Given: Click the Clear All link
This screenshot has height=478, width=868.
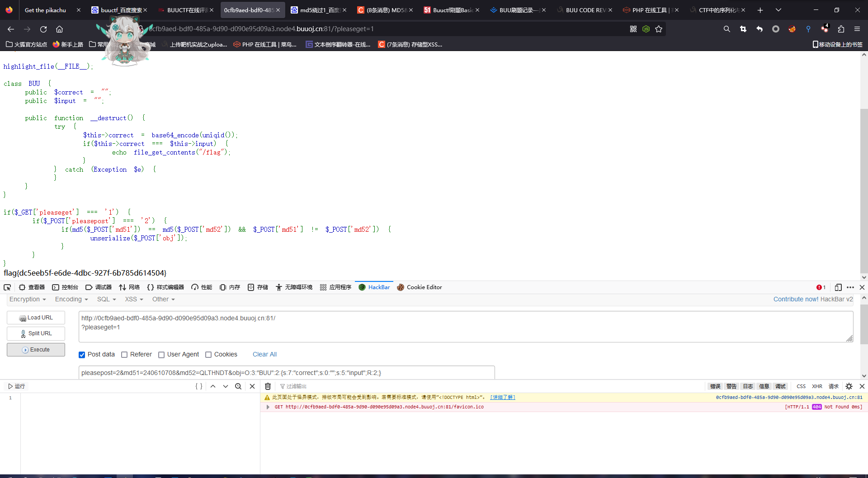Looking at the screenshot, I should pyautogui.click(x=264, y=354).
